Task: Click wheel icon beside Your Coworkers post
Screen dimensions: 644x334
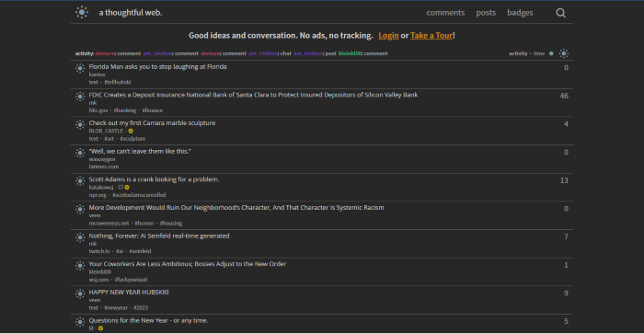Action: (x=80, y=266)
